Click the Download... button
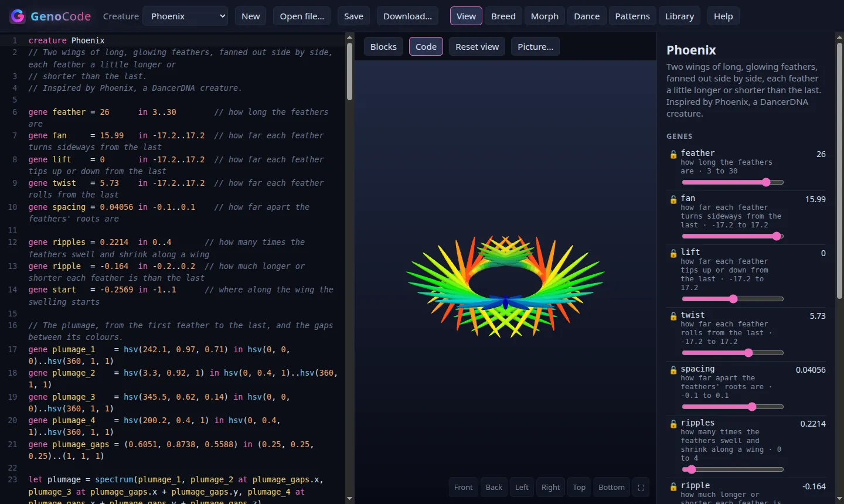Image resolution: width=844 pixels, height=504 pixels. (x=407, y=16)
